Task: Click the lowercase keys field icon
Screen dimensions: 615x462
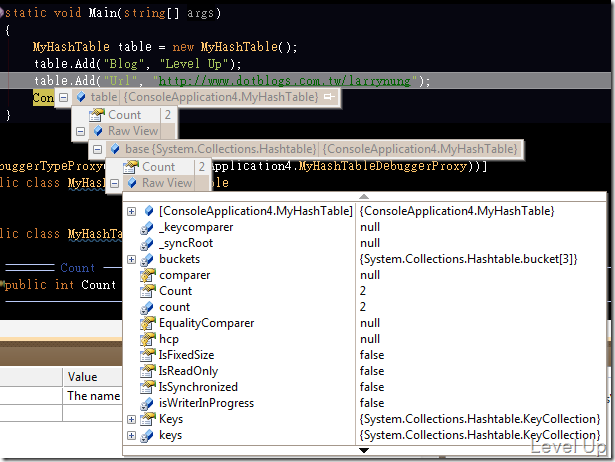Action: coord(147,436)
